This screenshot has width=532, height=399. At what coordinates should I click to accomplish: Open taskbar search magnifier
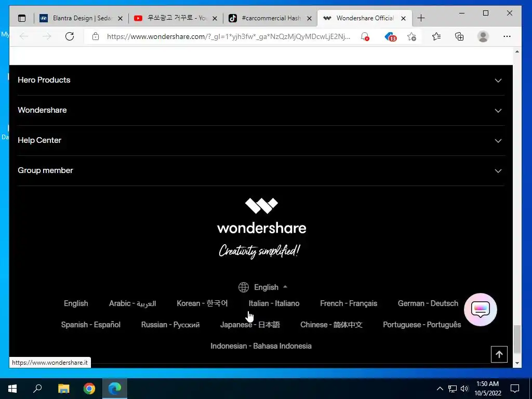pos(37,389)
